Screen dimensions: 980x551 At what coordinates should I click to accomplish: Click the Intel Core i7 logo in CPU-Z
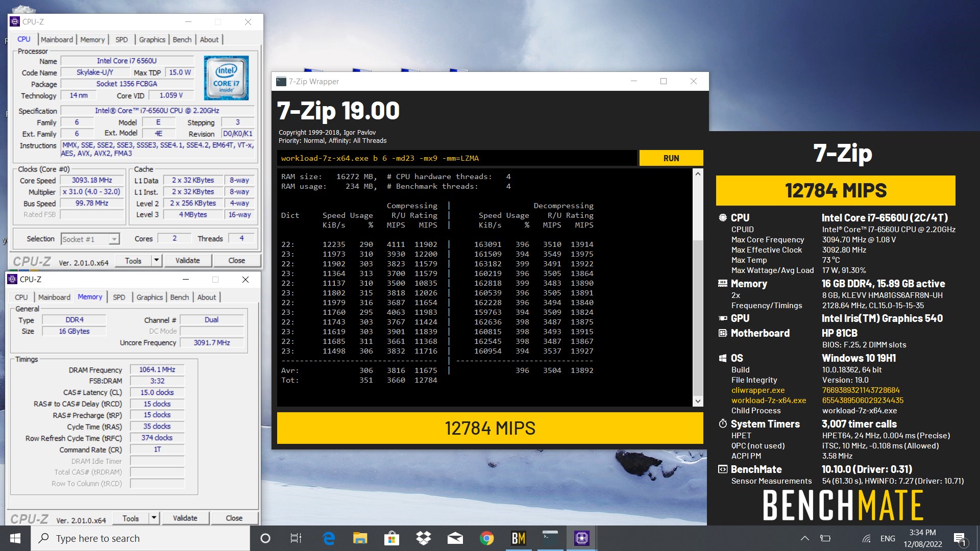click(226, 78)
